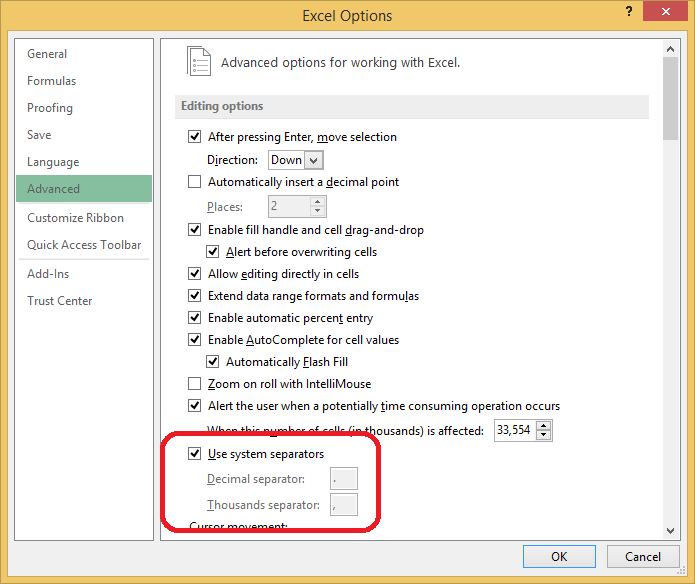
Task: Enable Zoom on roll with IntelliMouse
Action: 195,384
